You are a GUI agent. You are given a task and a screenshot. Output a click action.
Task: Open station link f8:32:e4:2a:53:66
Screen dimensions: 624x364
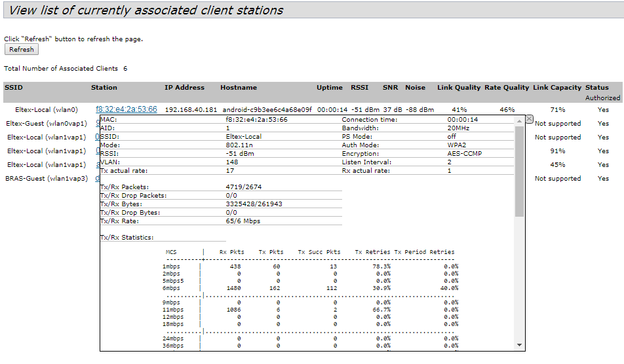(x=126, y=109)
